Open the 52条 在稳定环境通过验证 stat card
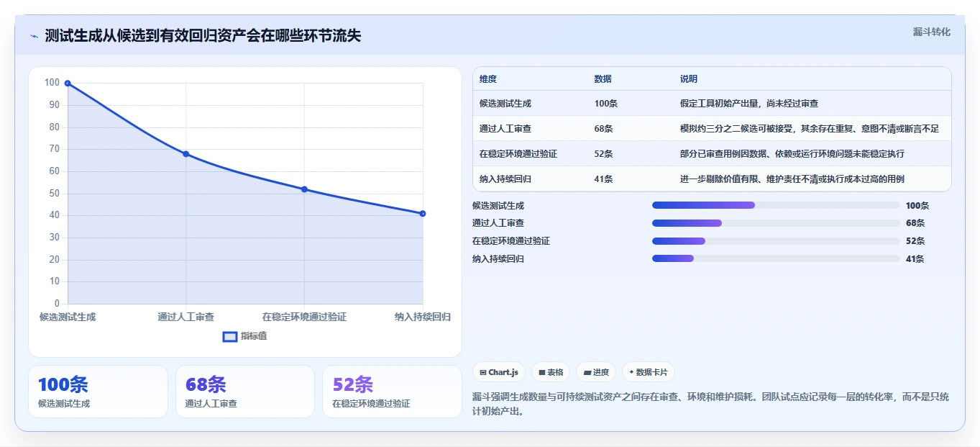 (392, 392)
